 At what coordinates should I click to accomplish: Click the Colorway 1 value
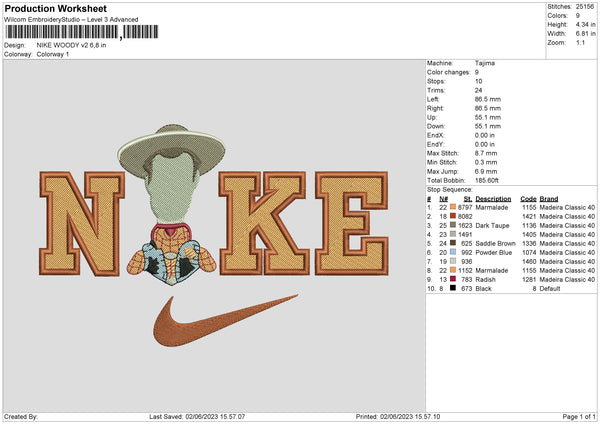click(x=53, y=54)
